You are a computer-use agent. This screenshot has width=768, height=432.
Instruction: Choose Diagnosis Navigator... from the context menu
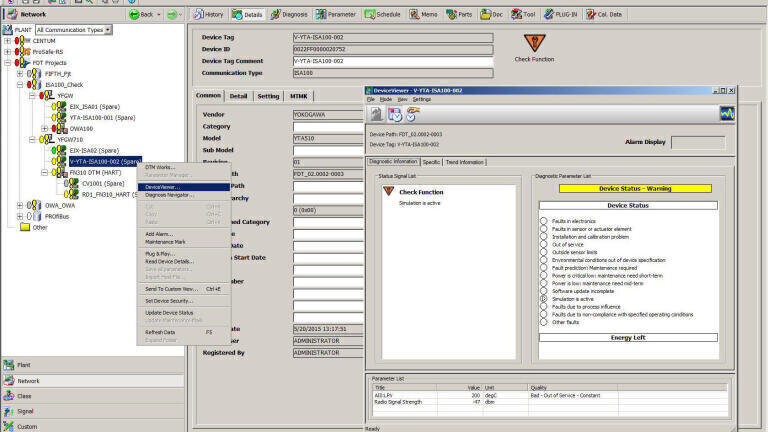[x=184, y=195]
